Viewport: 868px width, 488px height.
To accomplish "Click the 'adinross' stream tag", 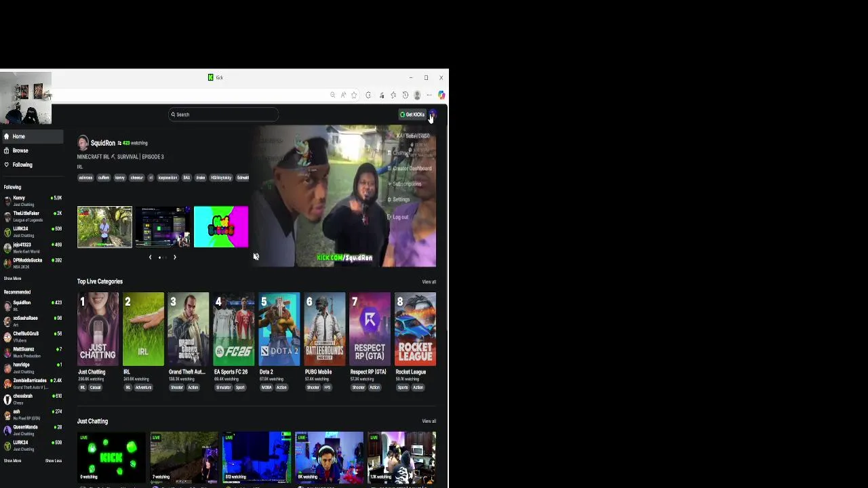I will pos(85,178).
